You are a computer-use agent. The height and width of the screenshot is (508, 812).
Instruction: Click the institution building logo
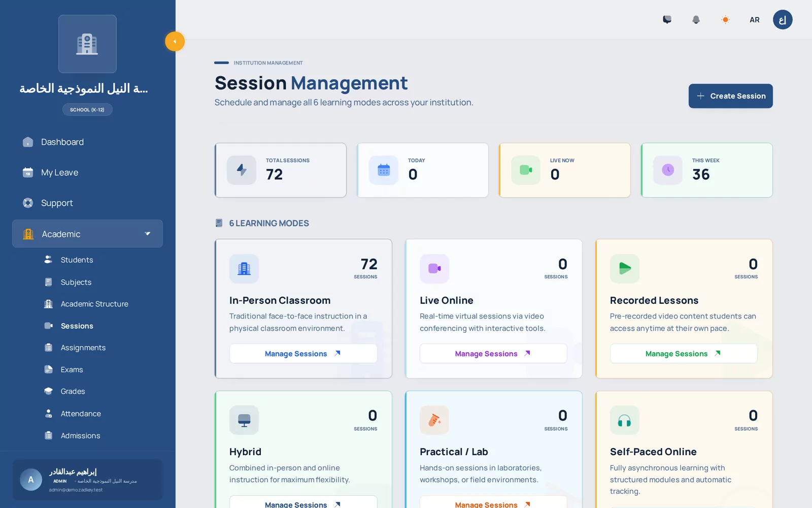click(x=87, y=44)
